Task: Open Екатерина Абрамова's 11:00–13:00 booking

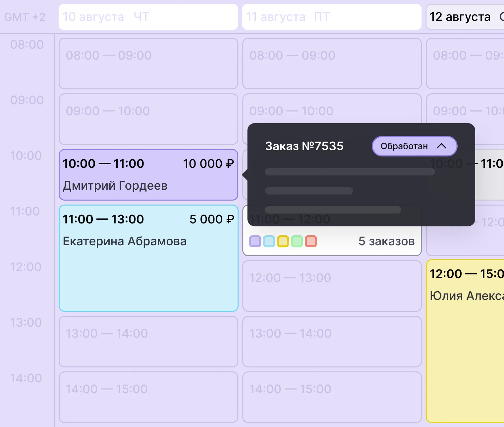Action: coord(148,258)
